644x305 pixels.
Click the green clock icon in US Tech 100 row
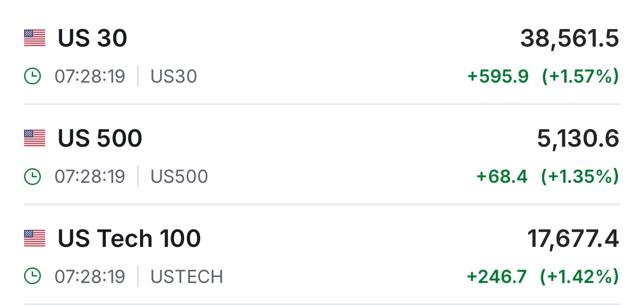click(x=33, y=276)
